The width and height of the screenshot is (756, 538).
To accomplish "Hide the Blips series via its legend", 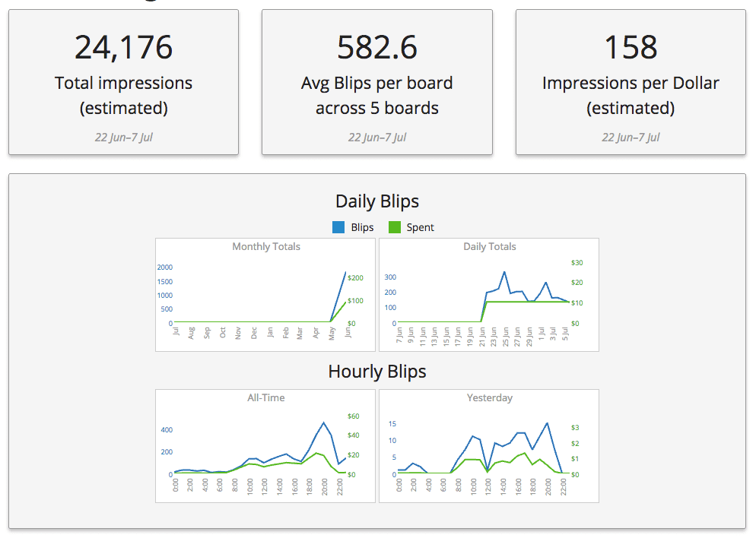I will (357, 226).
